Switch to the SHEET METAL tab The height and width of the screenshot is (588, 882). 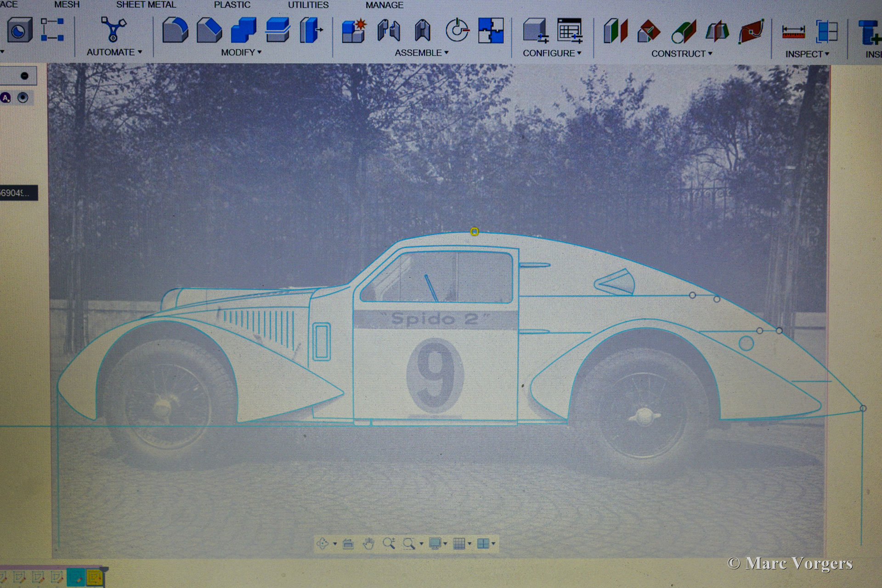(146, 5)
